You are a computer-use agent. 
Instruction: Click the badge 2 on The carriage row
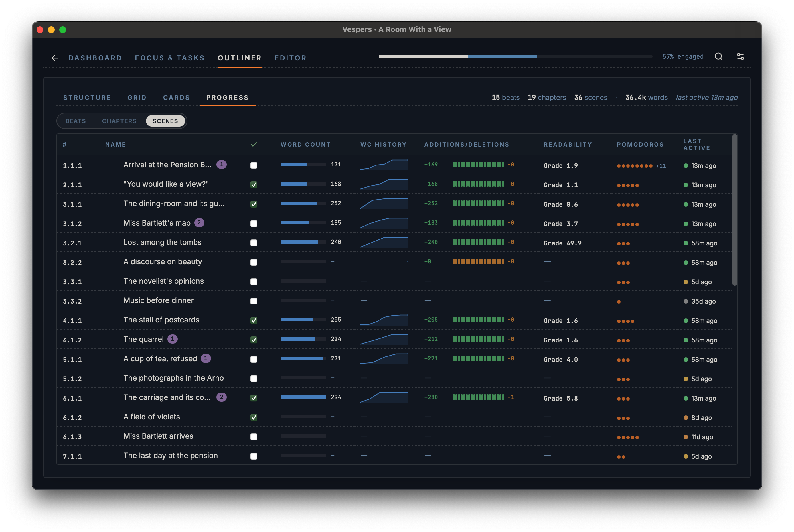222,397
